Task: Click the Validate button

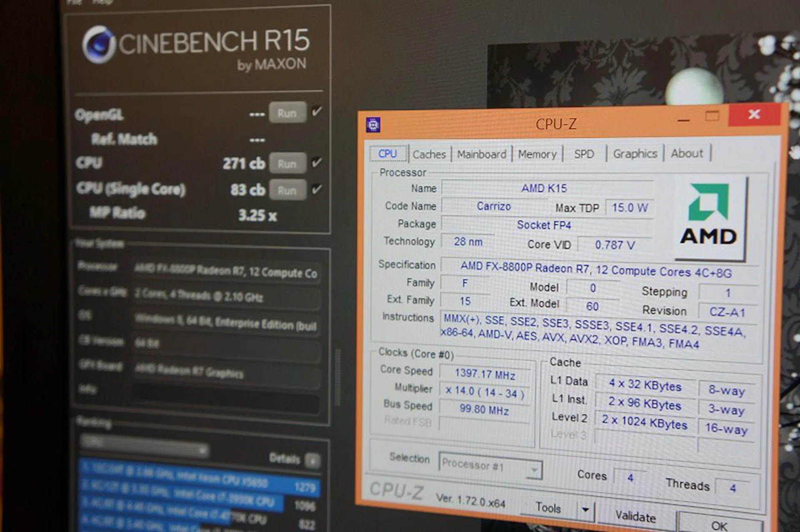Action: pyautogui.click(x=635, y=517)
